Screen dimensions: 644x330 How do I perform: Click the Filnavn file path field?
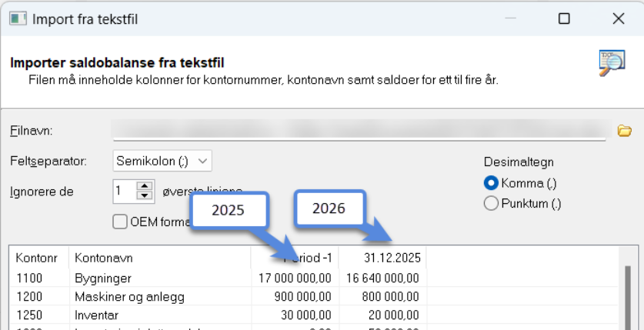(359, 131)
